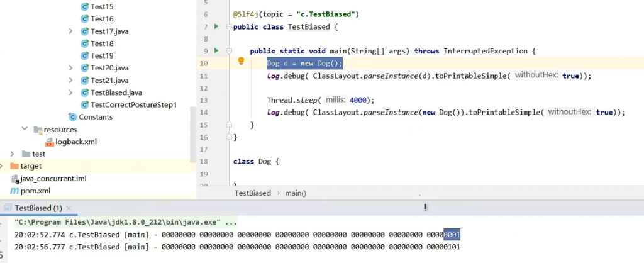Click the java_concurrent.iml file icon

14,179
